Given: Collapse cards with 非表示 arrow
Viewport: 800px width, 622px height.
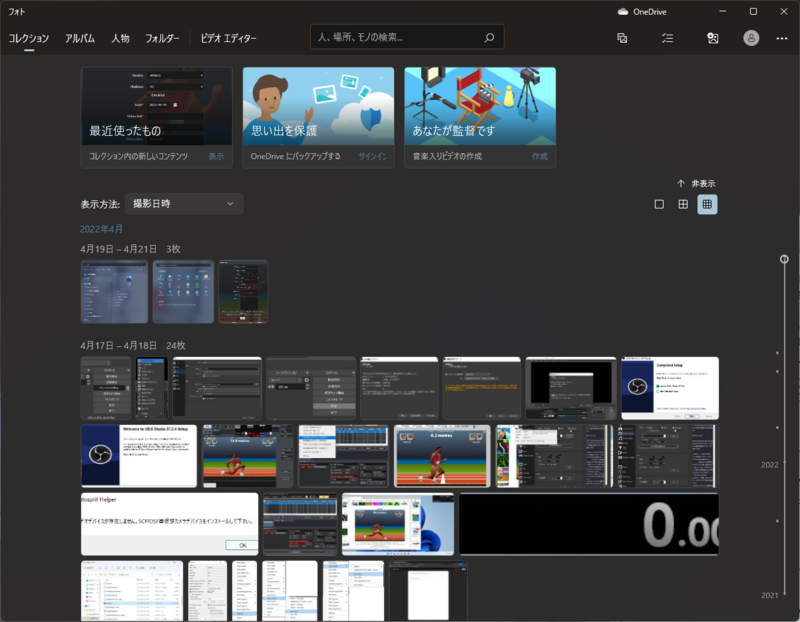Looking at the screenshot, I should click(696, 183).
